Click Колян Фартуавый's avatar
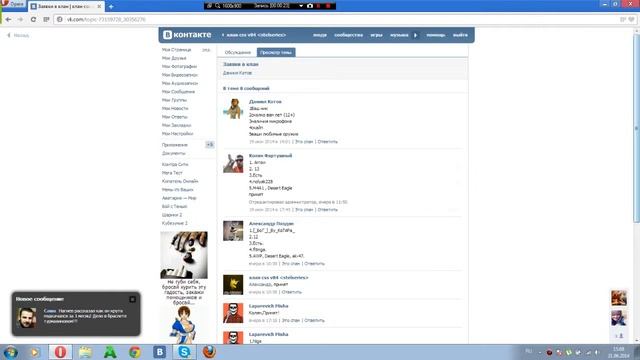Screen dimensions: 640x360 tap(233, 163)
